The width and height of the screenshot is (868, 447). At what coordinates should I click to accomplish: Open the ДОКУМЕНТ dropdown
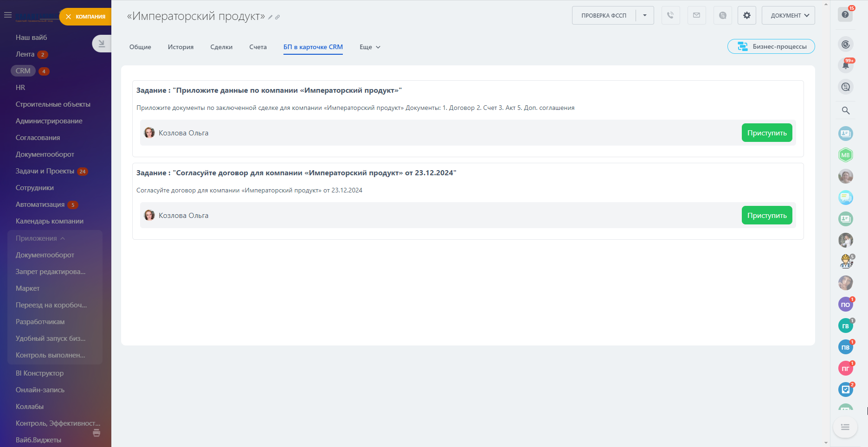point(788,15)
